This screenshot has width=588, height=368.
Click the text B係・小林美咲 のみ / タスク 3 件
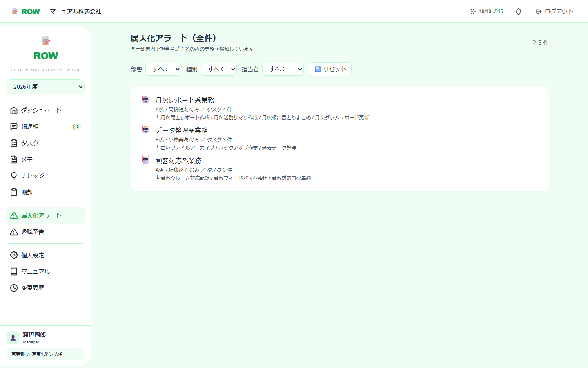(x=194, y=140)
